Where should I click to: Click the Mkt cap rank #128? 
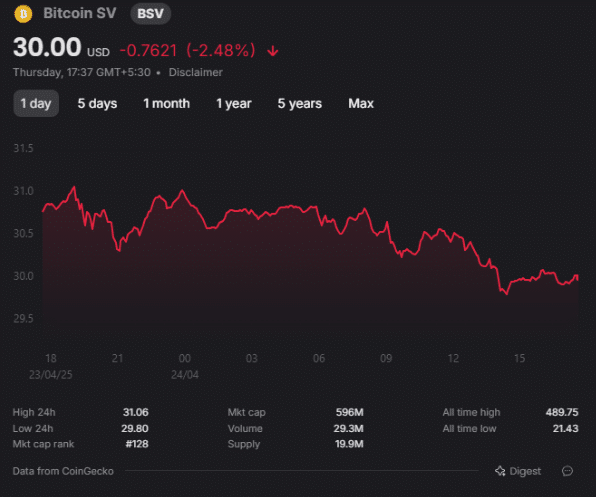(137, 444)
